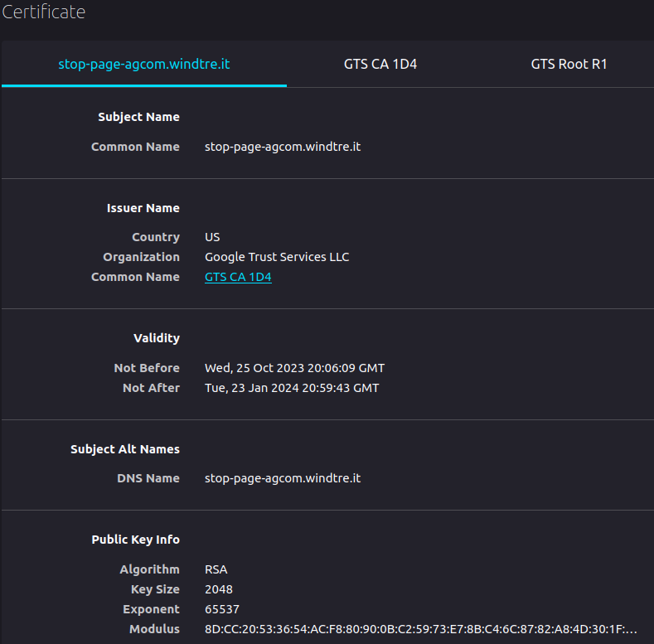Click the Subject Name section header

click(139, 117)
